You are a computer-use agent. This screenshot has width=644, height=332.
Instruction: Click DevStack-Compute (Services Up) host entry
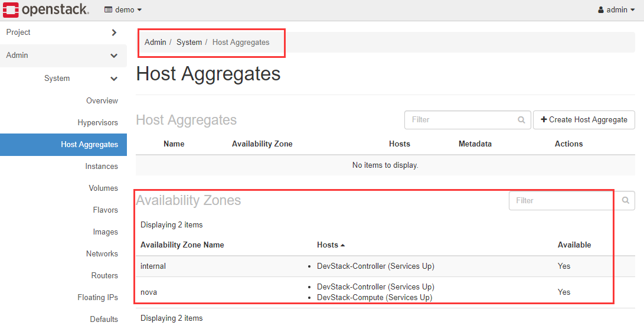374,298
